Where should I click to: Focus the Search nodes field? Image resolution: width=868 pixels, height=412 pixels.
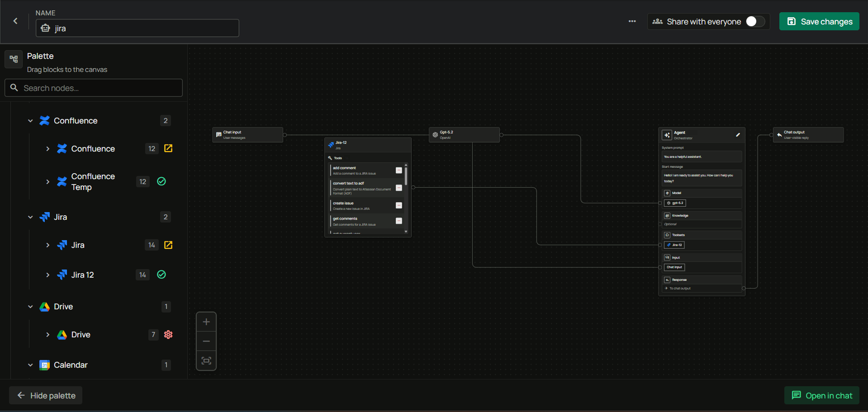[x=94, y=88]
